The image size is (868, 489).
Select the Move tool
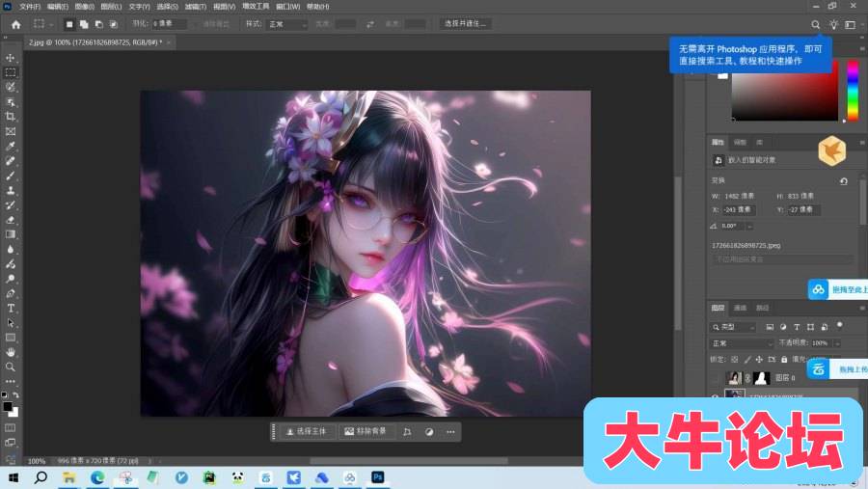(10, 58)
